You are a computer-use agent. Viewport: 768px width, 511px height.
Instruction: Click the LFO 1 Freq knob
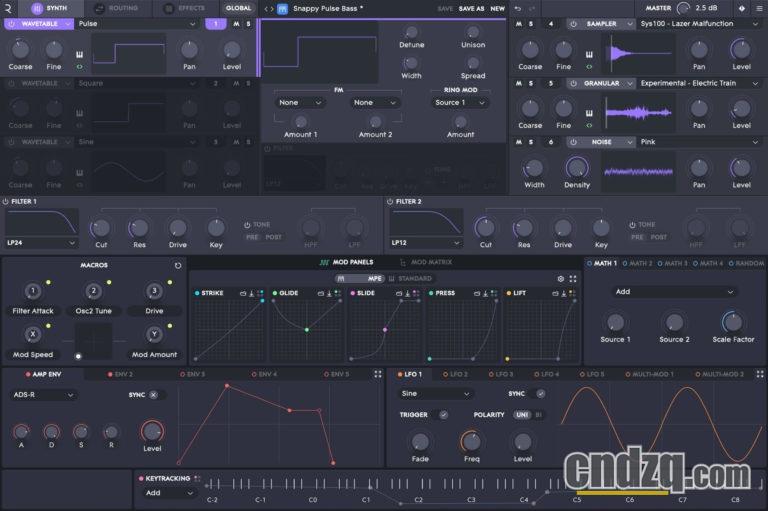(471, 441)
